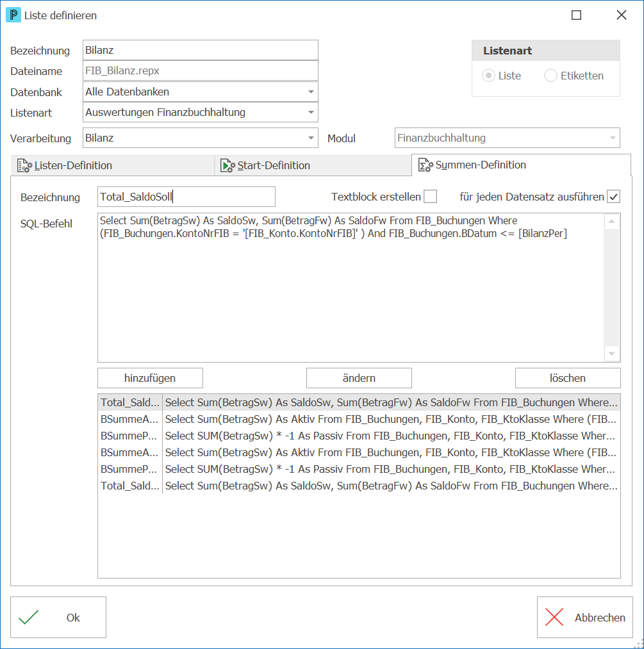
Task: Click the Modul label
Action: 342,138
